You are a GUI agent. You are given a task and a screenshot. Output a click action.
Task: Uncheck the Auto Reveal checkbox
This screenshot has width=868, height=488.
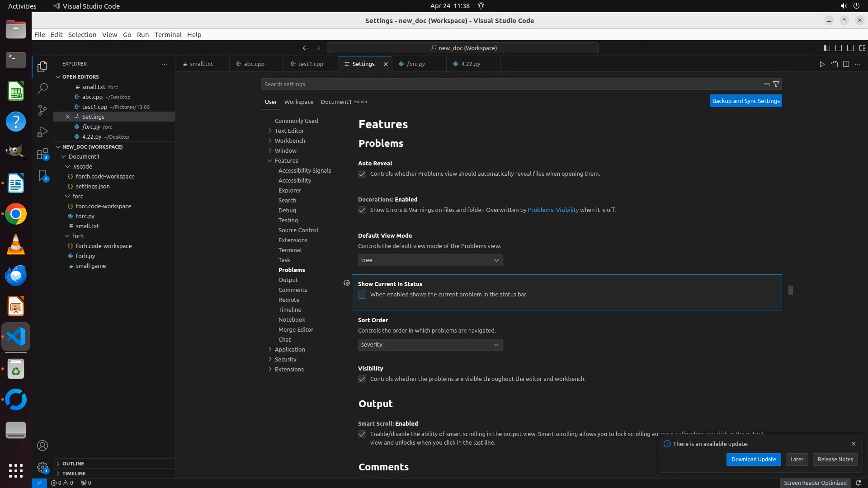[362, 174]
